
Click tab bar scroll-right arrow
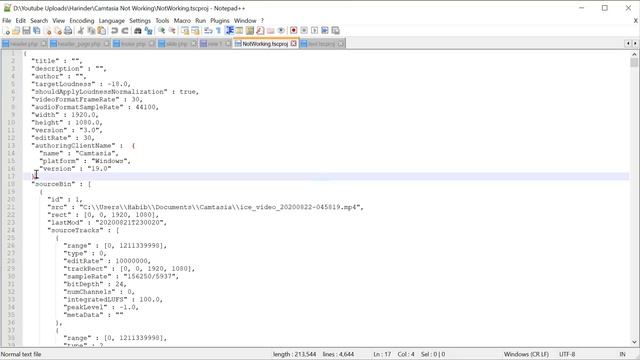[635, 43]
